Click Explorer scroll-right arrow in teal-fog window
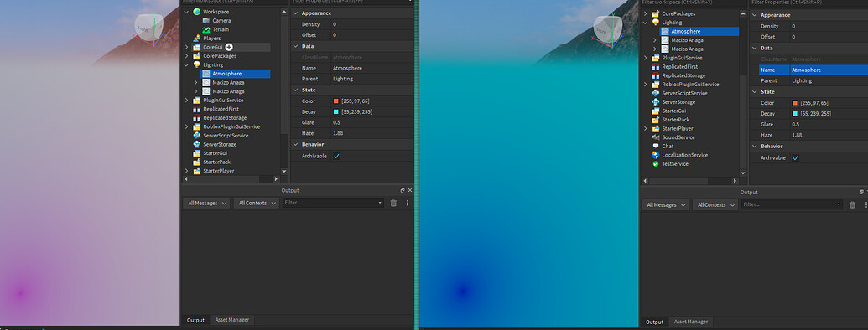Image resolution: width=868 pixels, height=330 pixels. [735, 181]
